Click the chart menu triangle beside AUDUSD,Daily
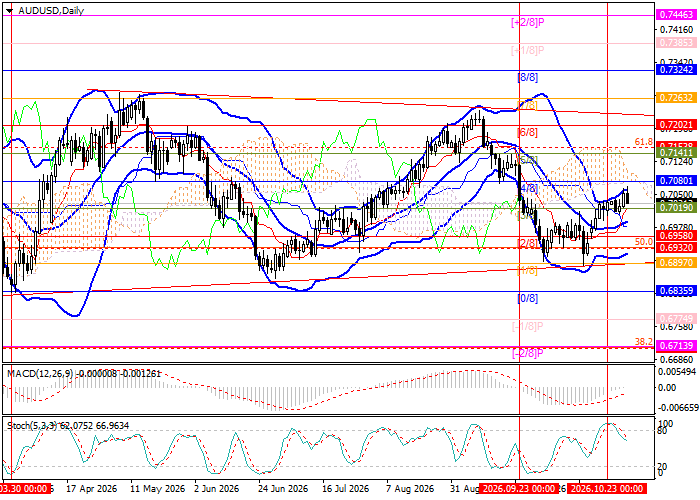This screenshot has height=500, width=700. [x=9, y=11]
